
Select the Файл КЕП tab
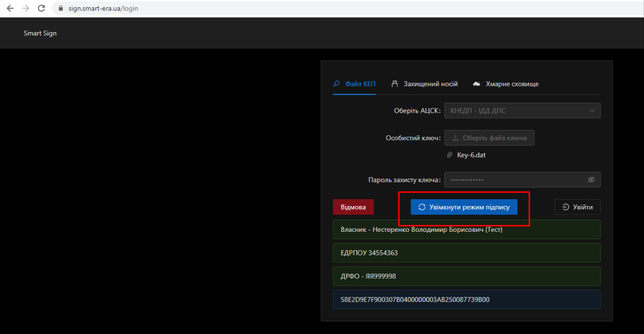pos(360,84)
